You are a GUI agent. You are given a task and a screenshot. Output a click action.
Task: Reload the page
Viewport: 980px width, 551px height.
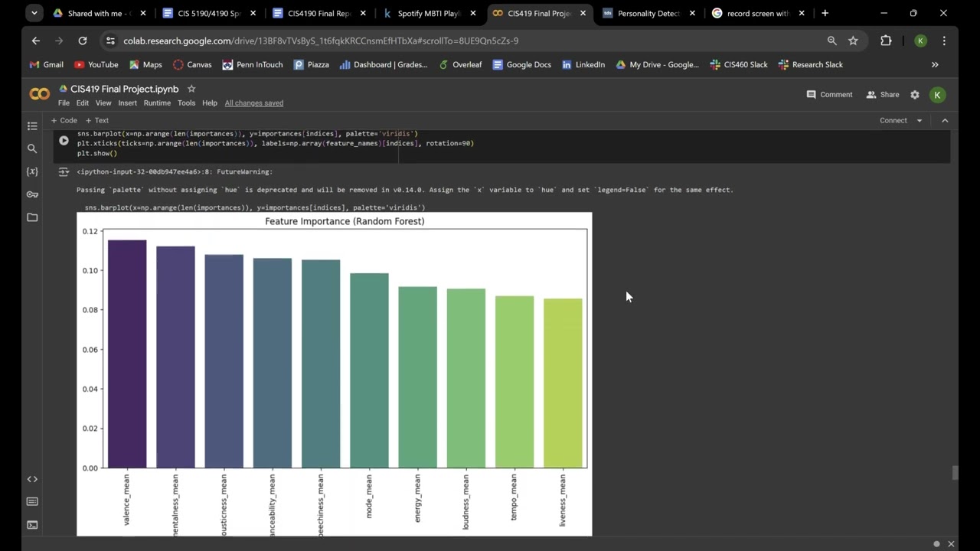pos(83,41)
